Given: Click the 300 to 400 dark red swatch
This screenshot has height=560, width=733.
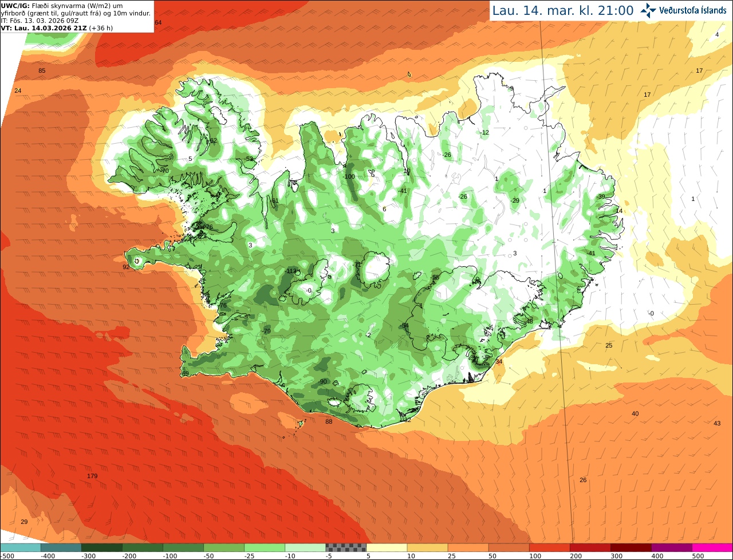Looking at the screenshot, I should click(630, 547).
